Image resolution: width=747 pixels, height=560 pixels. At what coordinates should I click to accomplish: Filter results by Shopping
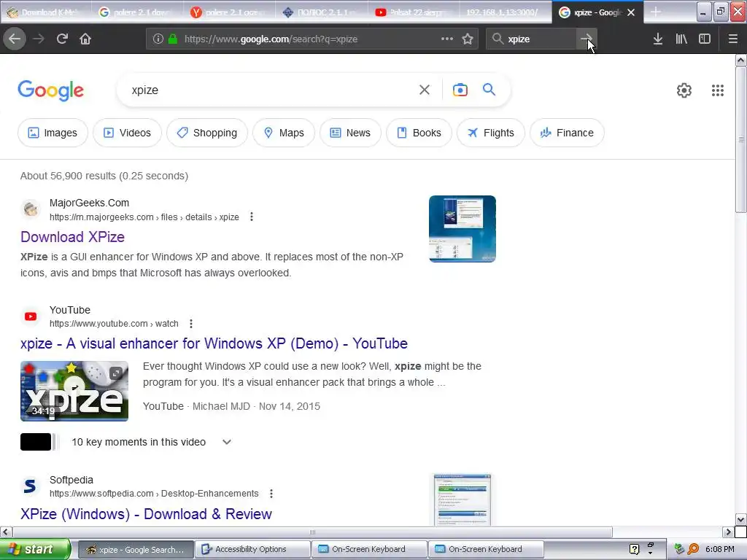(207, 133)
